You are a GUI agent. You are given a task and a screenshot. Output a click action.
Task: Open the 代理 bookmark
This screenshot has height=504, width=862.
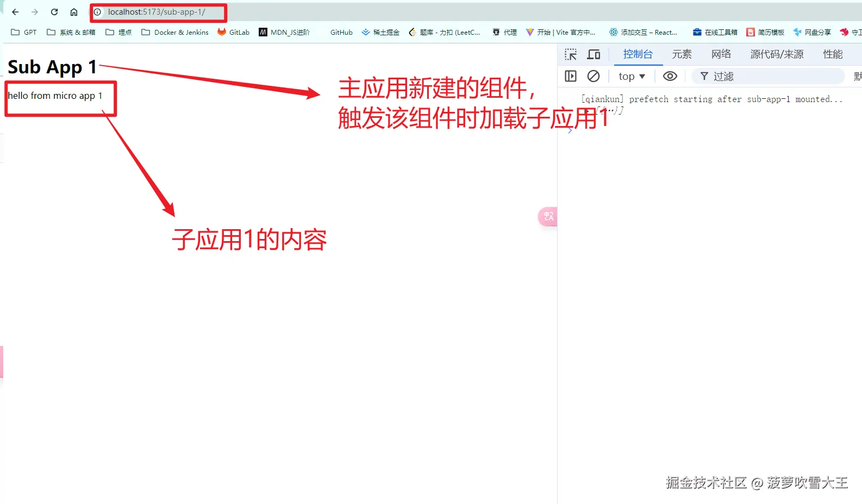pyautogui.click(x=504, y=32)
